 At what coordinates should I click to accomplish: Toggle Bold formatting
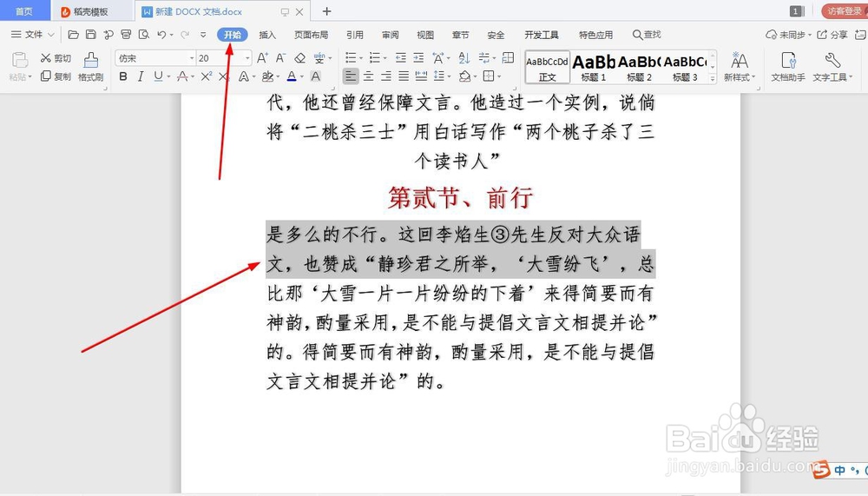coord(123,76)
